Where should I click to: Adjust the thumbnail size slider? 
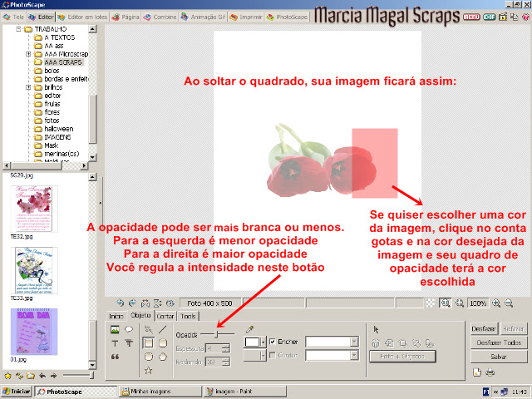[91, 375]
